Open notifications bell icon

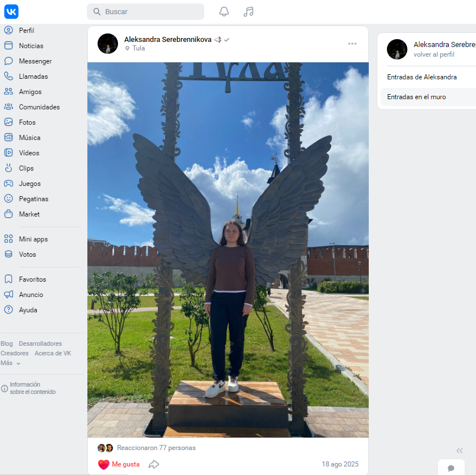coord(224,11)
